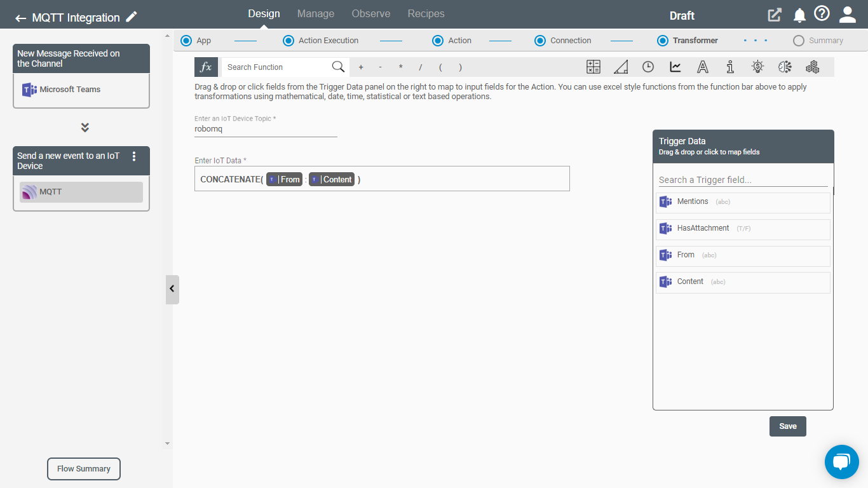Go back using the arrow beside MQTT Integration
The width and height of the screenshot is (868, 488).
click(21, 18)
